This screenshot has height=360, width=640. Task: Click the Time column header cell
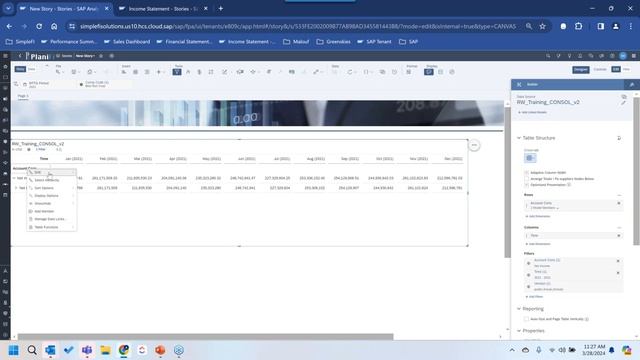[x=44, y=158]
